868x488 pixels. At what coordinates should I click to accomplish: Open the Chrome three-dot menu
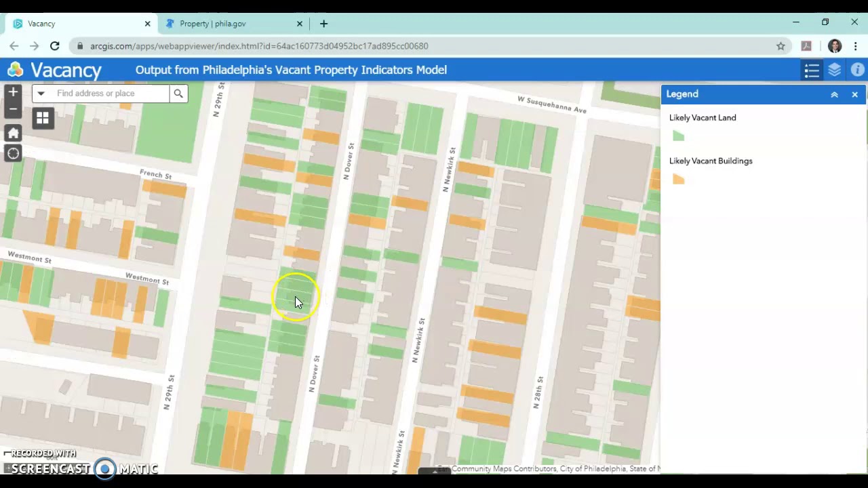point(856,46)
